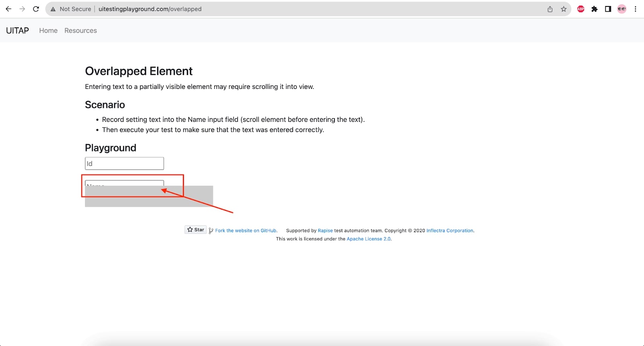Follow the Fork the website on GitHub link
The image size is (644, 346).
click(x=246, y=231)
